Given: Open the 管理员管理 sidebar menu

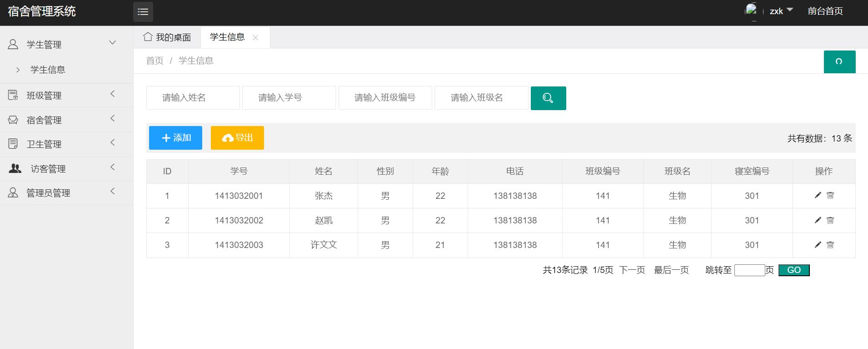Looking at the screenshot, I should pos(66,193).
